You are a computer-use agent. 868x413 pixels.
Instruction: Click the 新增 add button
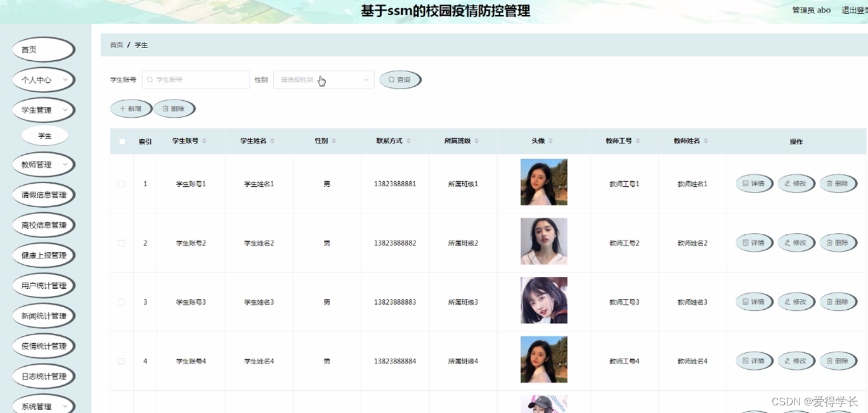pos(131,109)
